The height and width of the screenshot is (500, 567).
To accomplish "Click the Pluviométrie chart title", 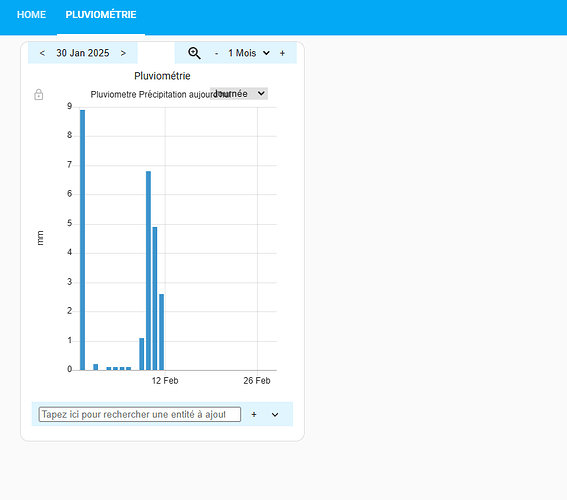I will pyautogui.click(x=162, y=76).
